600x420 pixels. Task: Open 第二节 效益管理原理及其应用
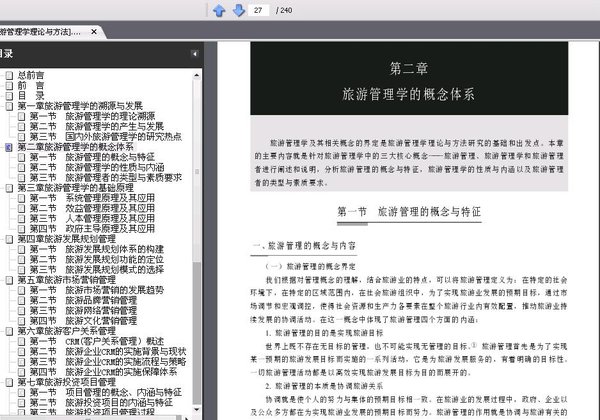click(92, 208)
